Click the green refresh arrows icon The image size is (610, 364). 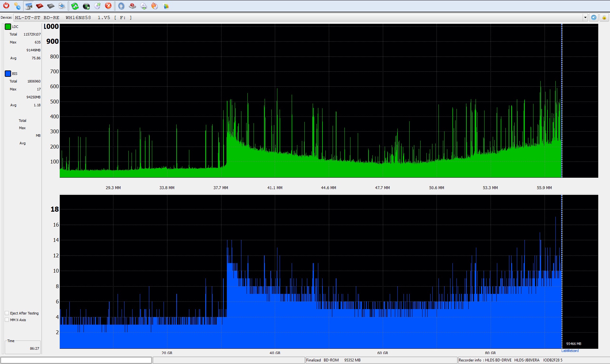click(75, 6)
